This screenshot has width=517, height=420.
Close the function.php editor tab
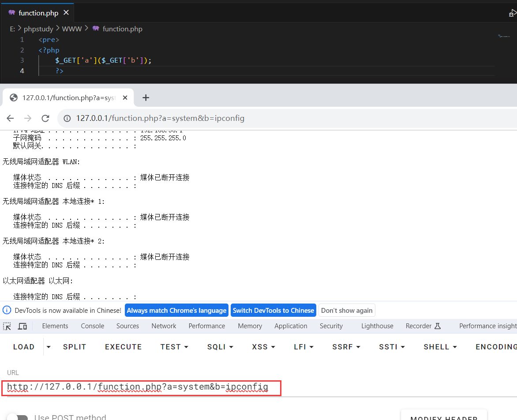click(66, 12)
